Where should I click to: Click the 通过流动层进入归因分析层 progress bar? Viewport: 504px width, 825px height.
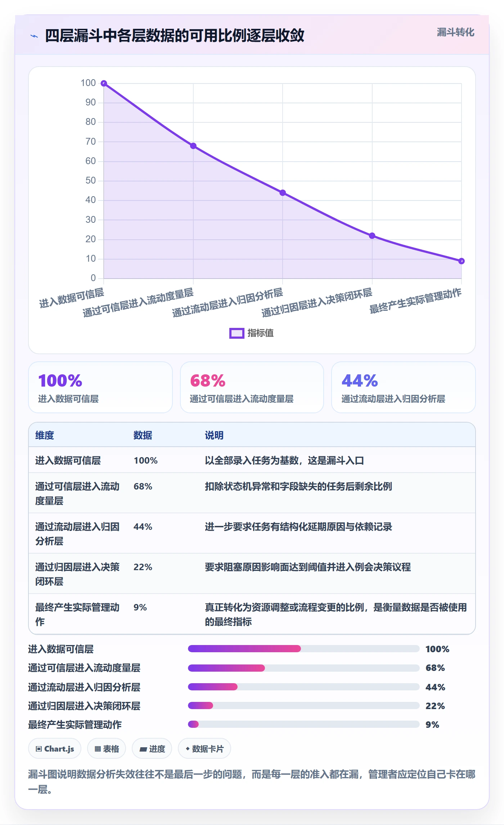click(303, 687)
